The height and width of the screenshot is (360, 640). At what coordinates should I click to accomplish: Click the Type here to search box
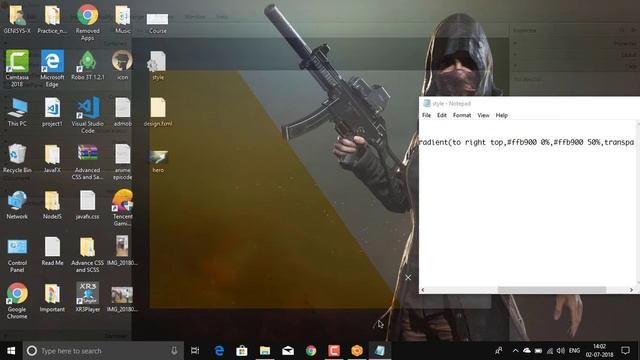tap(103, 351)
